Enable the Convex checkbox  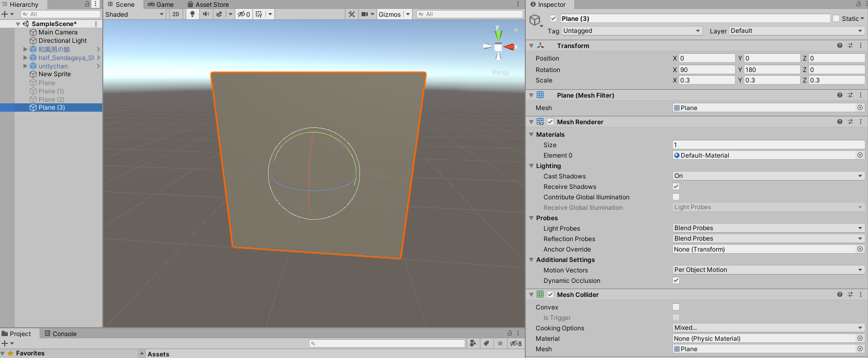pos(676,307)
